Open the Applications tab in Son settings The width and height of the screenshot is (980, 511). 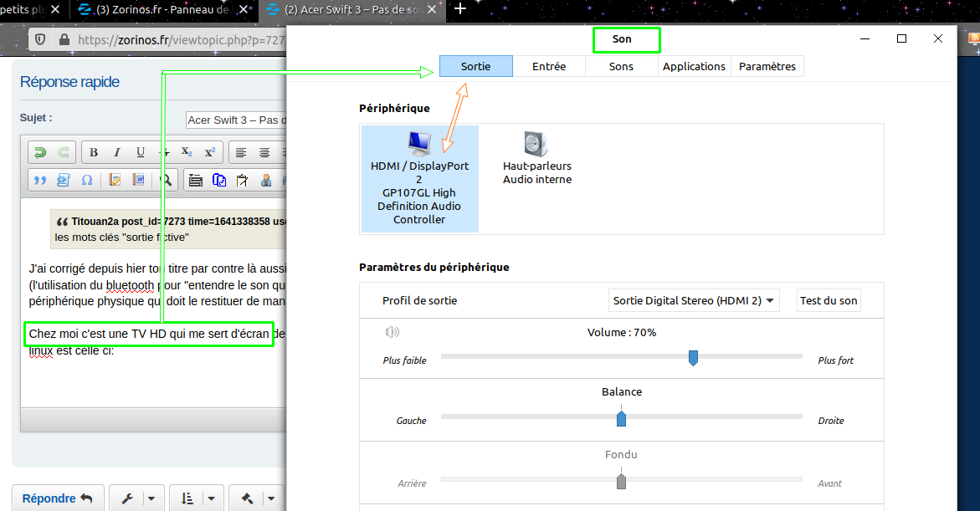694,66
